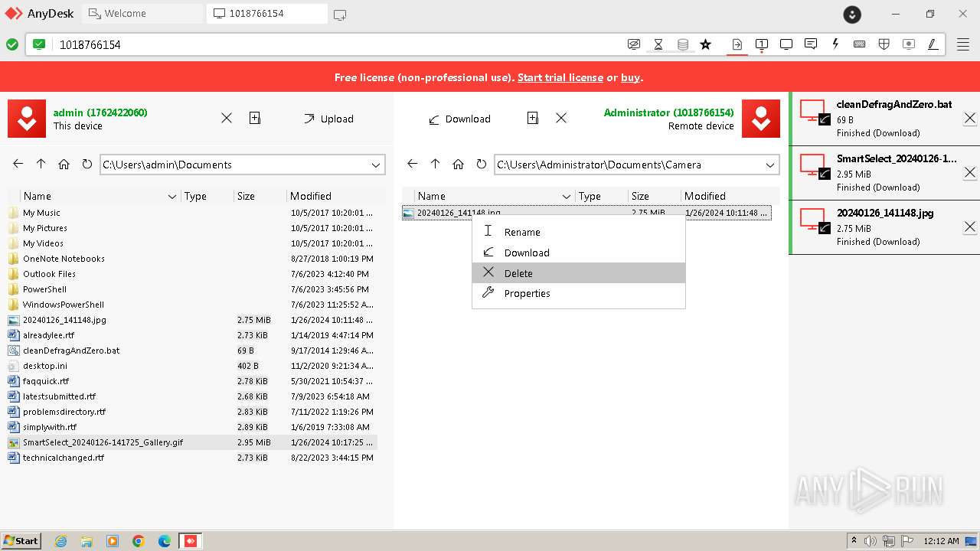Open the Start menu
Image resolution: width=980 pixels, height=551 pixels.
click(21, 540)
